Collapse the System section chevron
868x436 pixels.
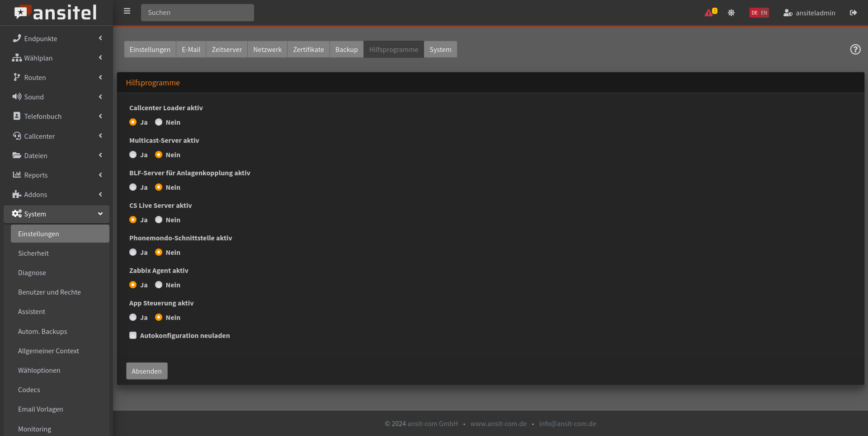click(x=100, y=214)
